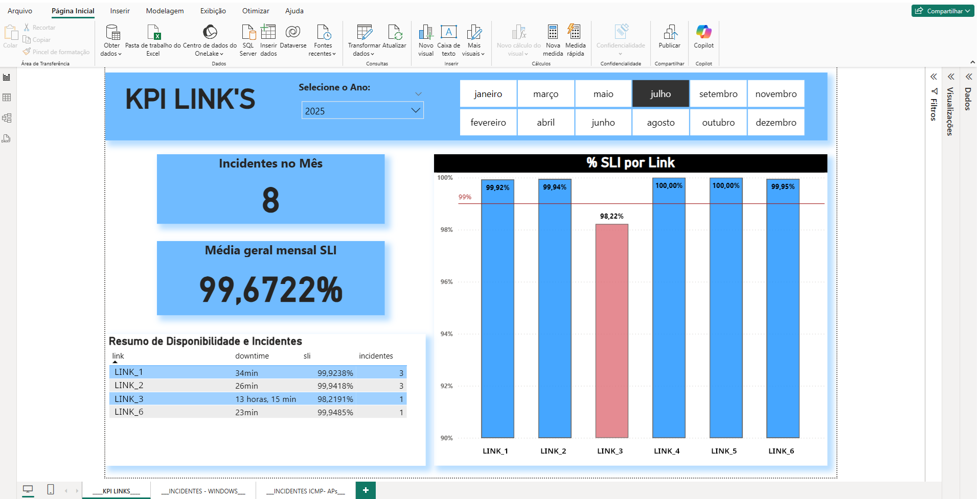The width and height of the screenshot is (980, 499).
Task: Connect to SQL Server data source
Action: [248, 41]
